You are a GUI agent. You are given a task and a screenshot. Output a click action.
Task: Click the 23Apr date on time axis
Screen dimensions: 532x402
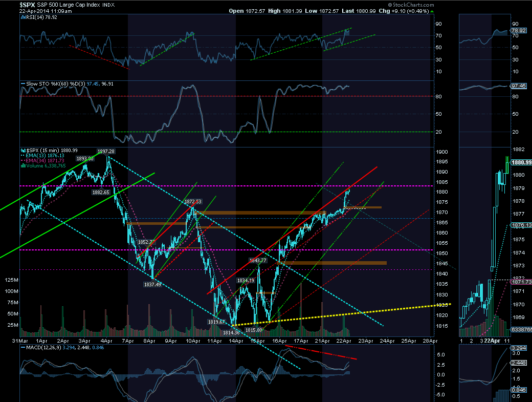366,341
